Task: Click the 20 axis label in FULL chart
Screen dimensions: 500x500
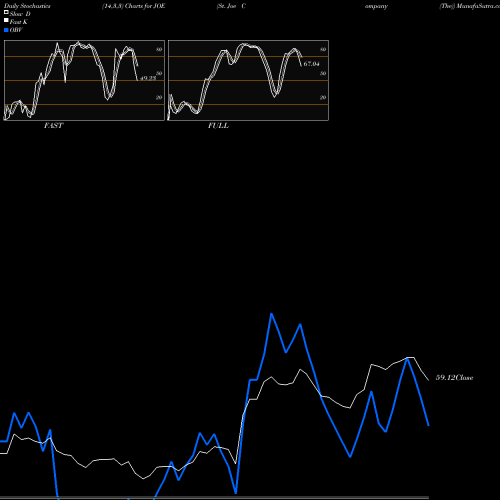Action: point(323,97)
